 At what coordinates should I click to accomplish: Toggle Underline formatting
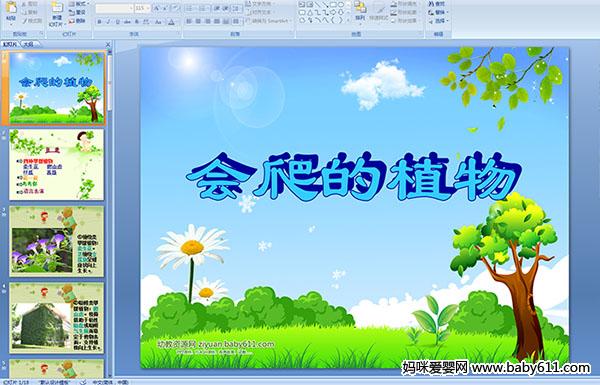(x=117, y=22)
